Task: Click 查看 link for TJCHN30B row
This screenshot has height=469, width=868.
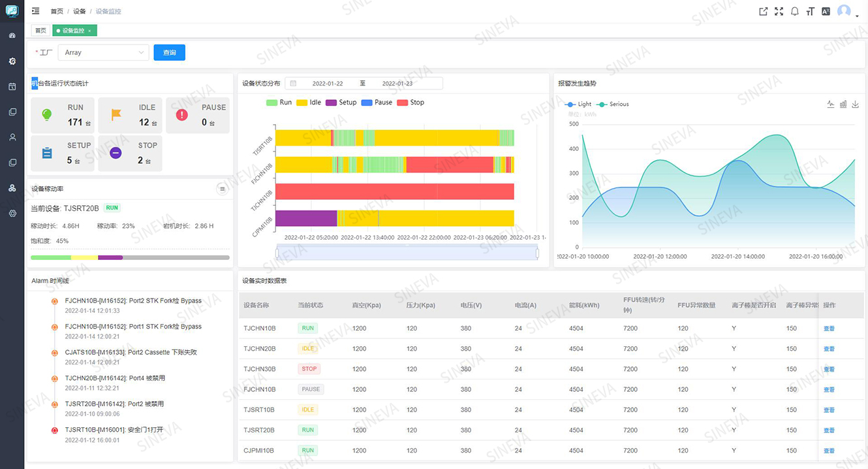Action: click(829, 369)
